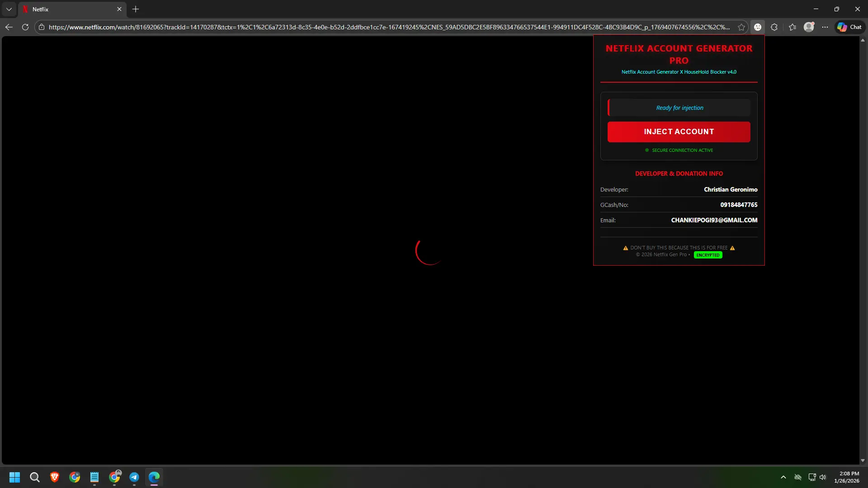Click the green ENCRYPTED badge
The height and width of the screenshot is (488, 868).
pyautogui.click(x=708, y=255)
